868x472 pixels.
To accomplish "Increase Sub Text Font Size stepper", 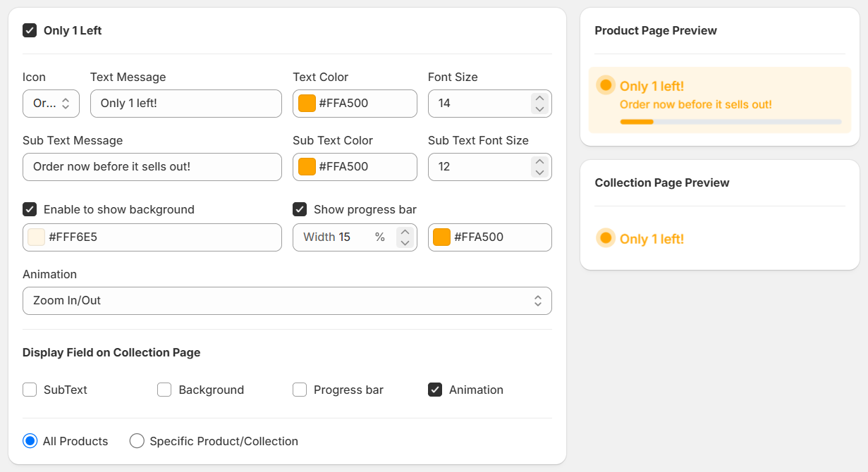I will tap(539, 161).
